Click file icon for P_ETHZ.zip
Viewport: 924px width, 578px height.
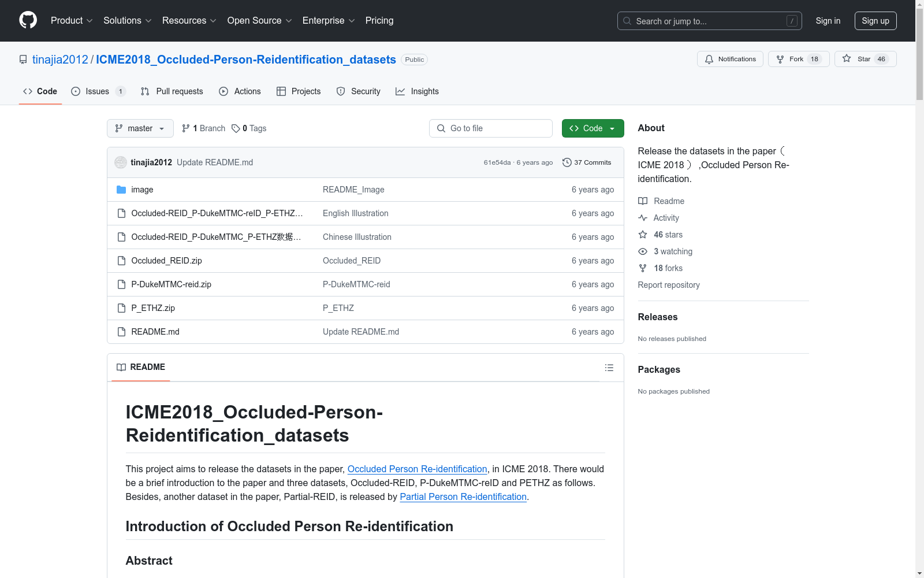pos(121,308)
